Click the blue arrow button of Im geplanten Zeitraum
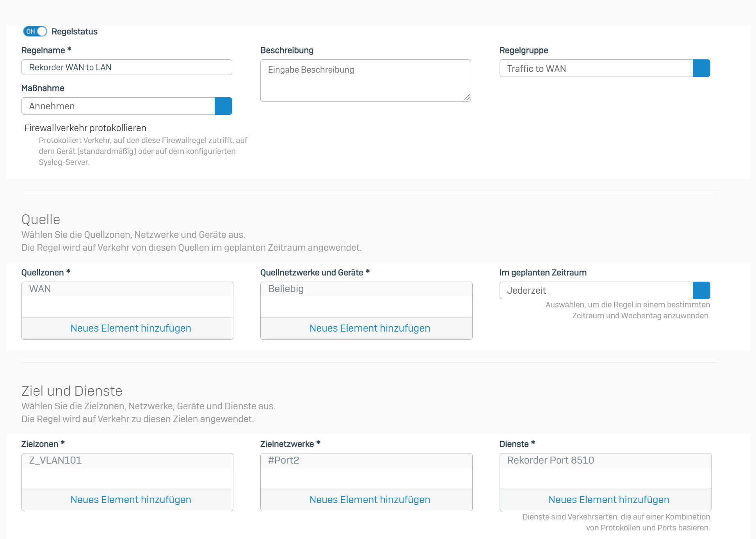The width and height of the screenshot is (756, 539). pos(701,291)
